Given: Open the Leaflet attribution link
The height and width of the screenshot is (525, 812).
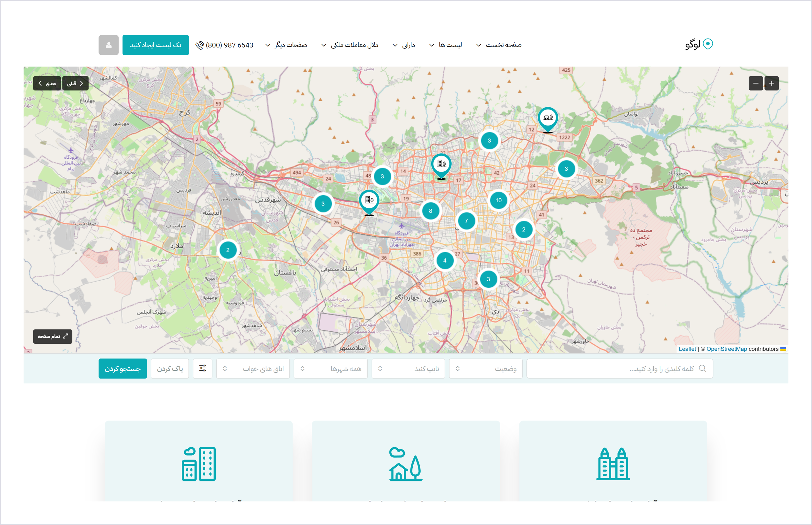Looking at the screenshot, I should (x=687, y=349).
